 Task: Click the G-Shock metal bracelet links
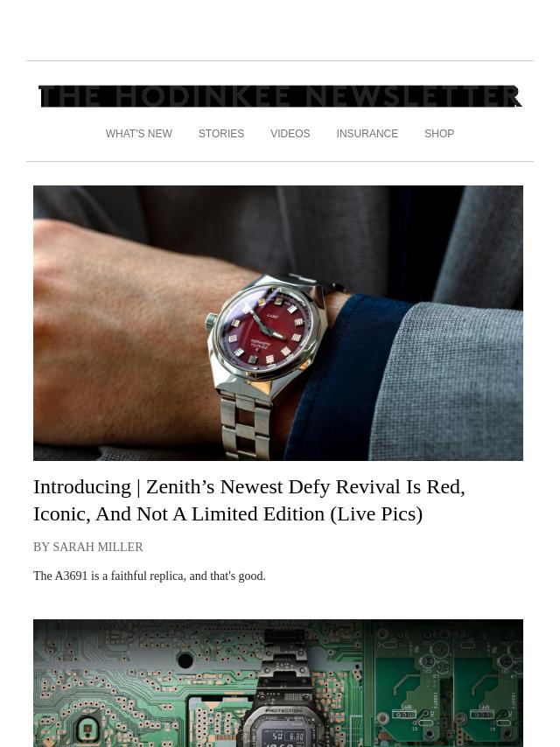click(285, 663)
